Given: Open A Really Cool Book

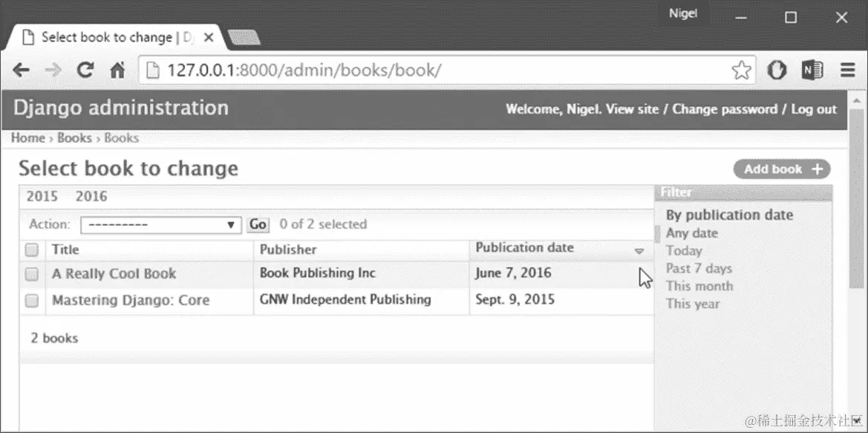Looking at the screenshot, I should 114,273.
